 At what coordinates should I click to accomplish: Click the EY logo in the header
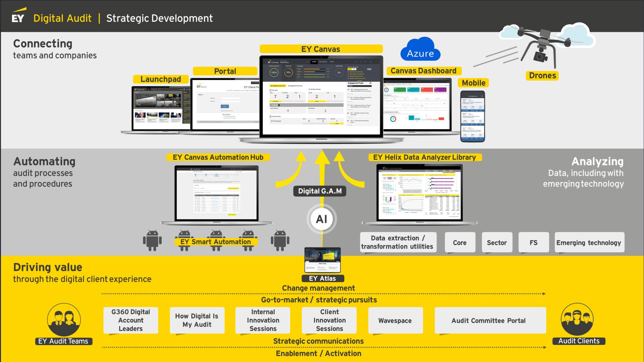[18, 16]
